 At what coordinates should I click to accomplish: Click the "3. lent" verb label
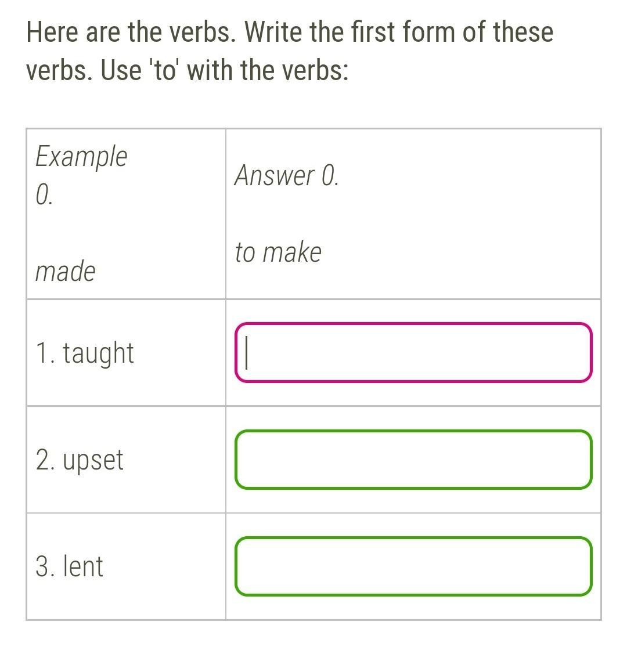coord(69,566)
